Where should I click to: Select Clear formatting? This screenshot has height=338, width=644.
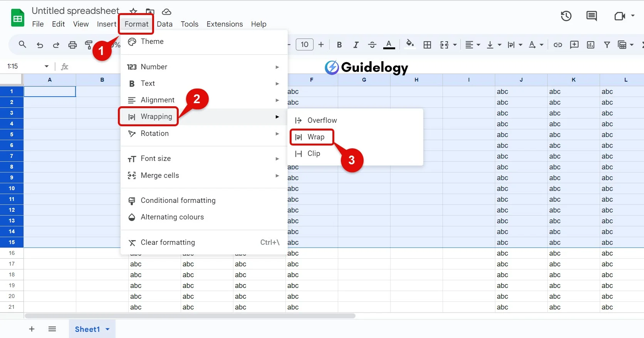204,243
